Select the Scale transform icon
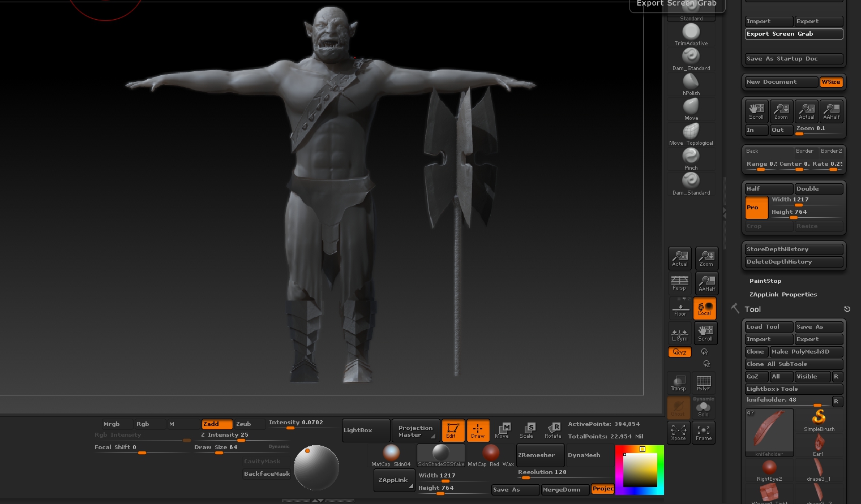861x504 pixels. tap(526, 430)
